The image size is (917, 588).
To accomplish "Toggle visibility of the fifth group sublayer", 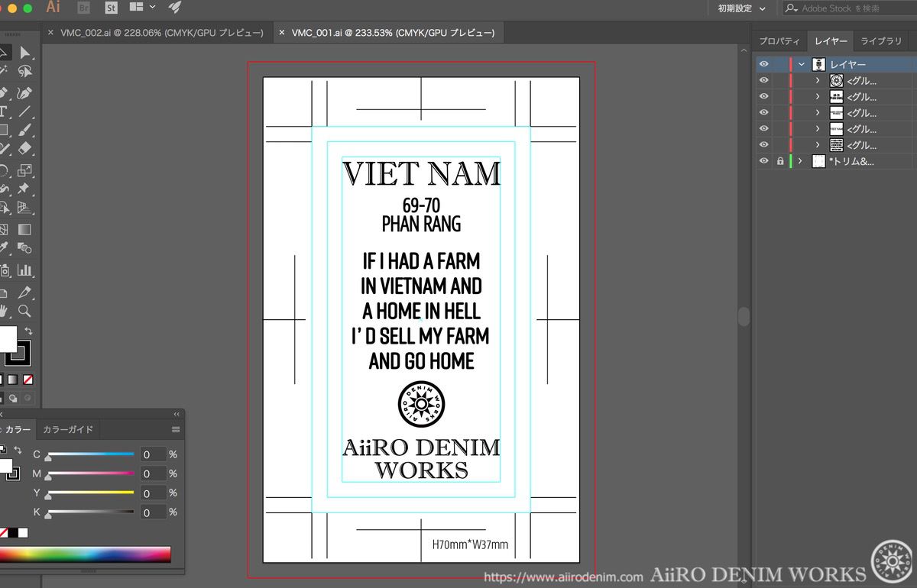I will tap(763, 145).
